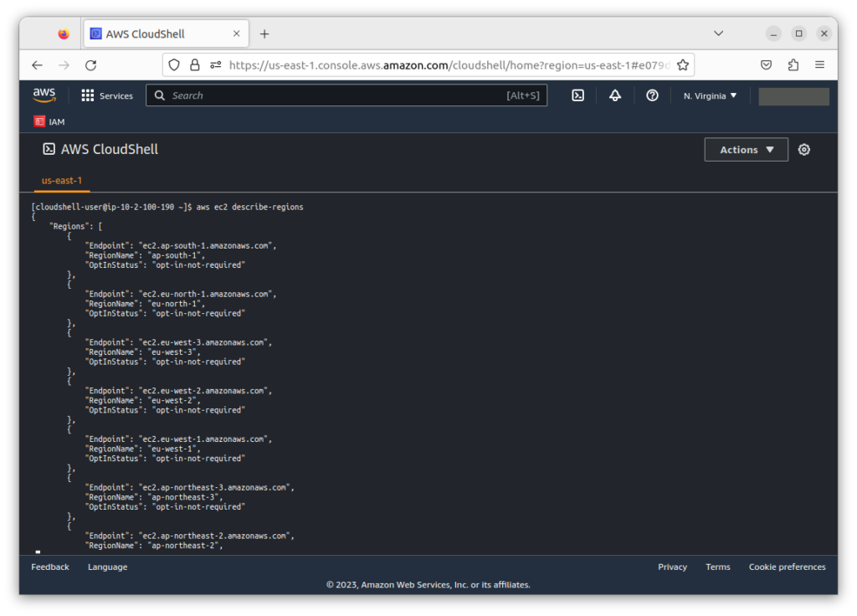Screen dimensions: 857x616
Task: Click the "Regions": [ line in terminal
Action: click(75, 226)
